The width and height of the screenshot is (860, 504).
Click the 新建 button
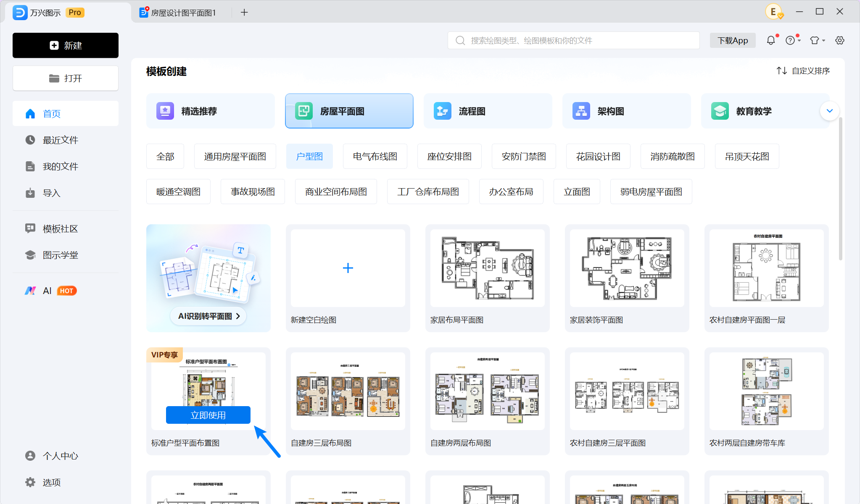[x=66, y=45]
